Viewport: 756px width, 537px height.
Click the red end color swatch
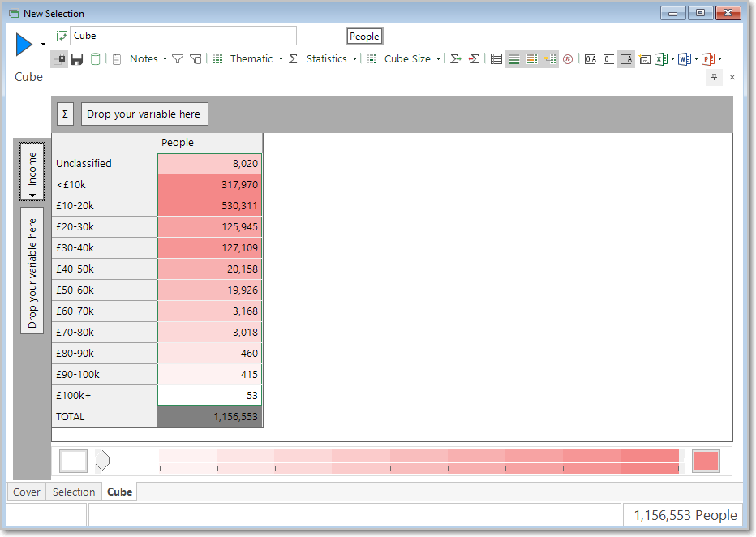click(x=706, y=461)
